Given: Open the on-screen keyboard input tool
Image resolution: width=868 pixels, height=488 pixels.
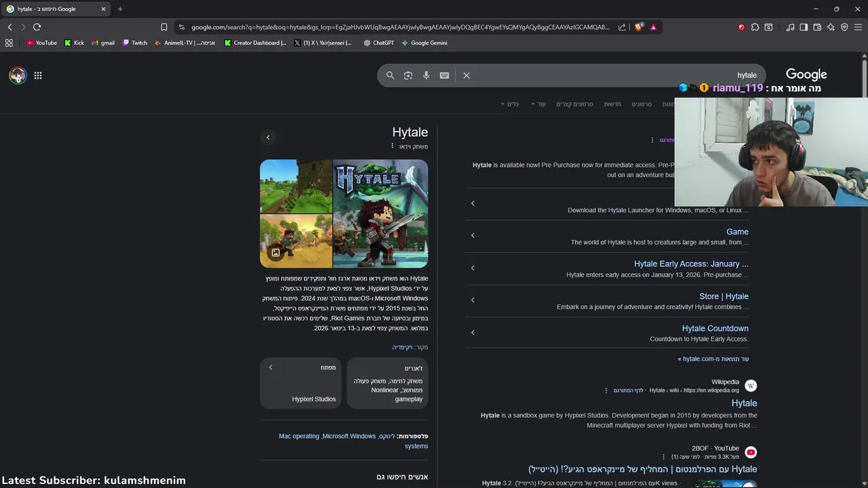Looking at the screenshot, I should pos(444,75).
